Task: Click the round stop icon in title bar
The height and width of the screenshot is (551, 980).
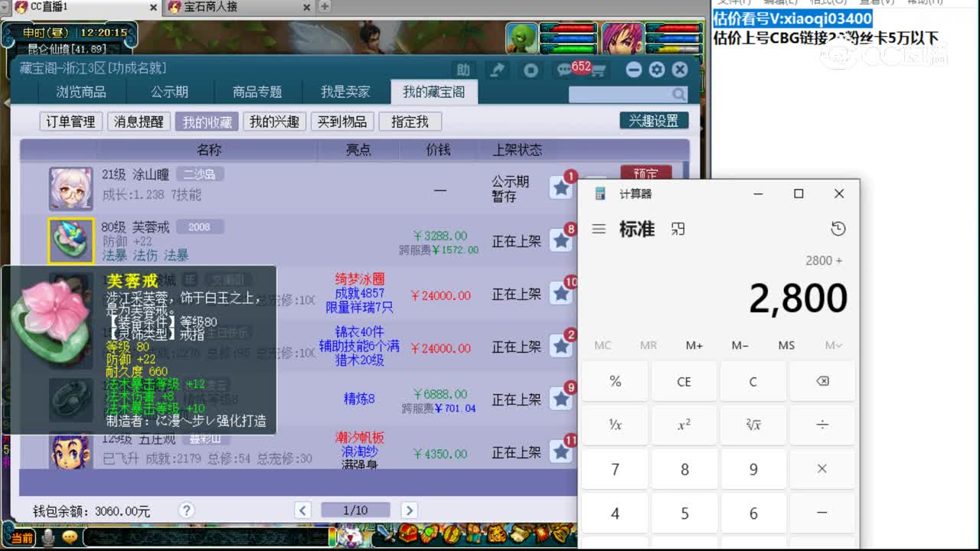Action: pyautogui.click(x=531, y=70)
